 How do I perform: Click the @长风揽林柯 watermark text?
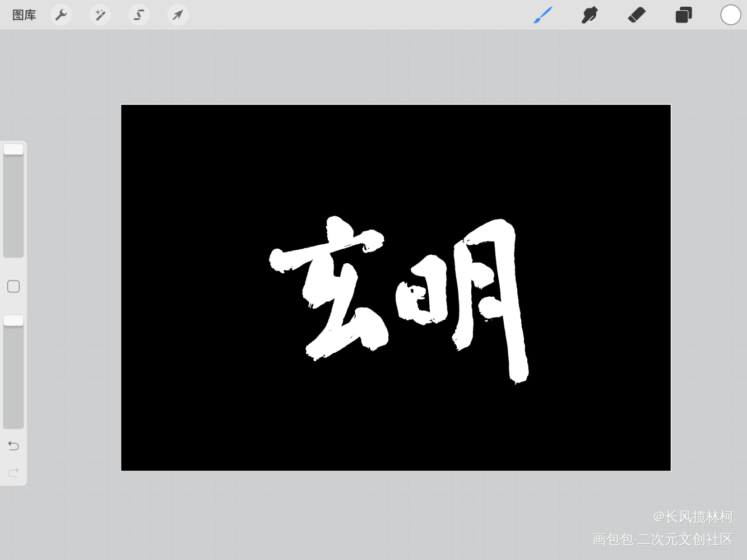[693, 516]
